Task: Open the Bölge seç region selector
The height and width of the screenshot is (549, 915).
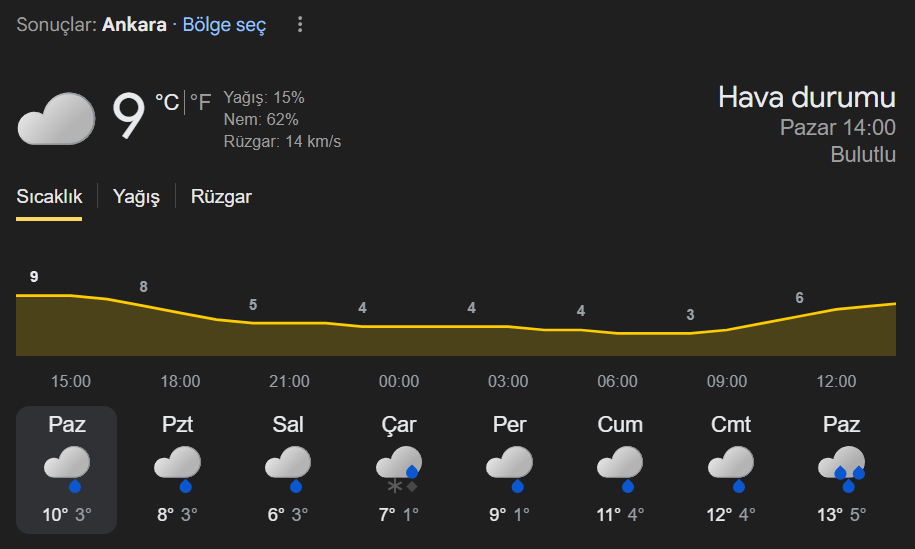Action: tap(224, 25)
